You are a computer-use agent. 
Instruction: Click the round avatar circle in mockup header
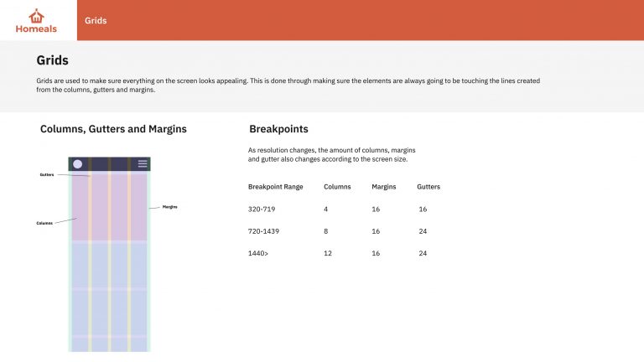[x=78, y=164]
